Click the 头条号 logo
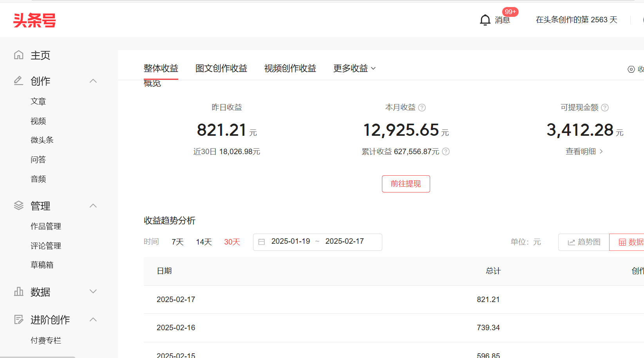The width and height of the screenshot is (644, 358). pos(34,20)
